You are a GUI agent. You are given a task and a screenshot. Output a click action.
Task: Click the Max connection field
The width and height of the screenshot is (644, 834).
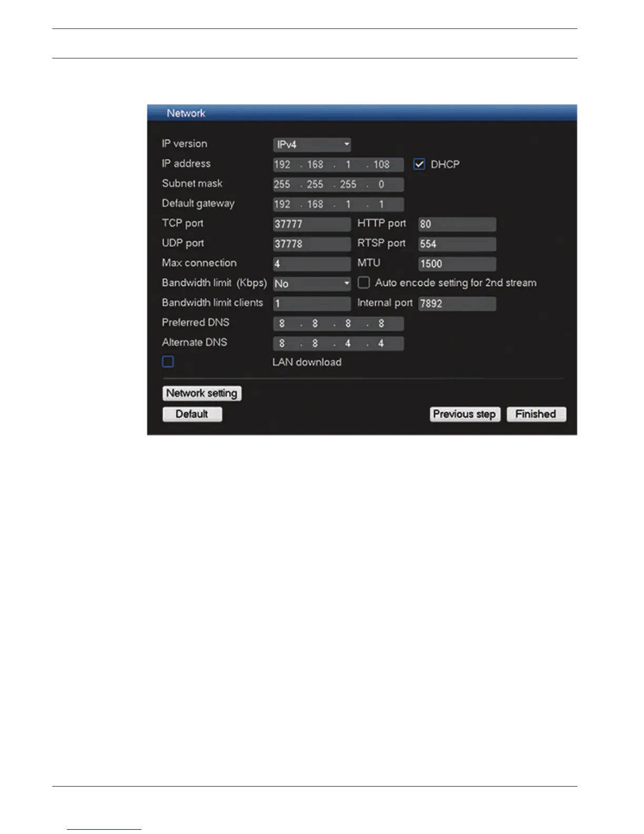(312, 264)
